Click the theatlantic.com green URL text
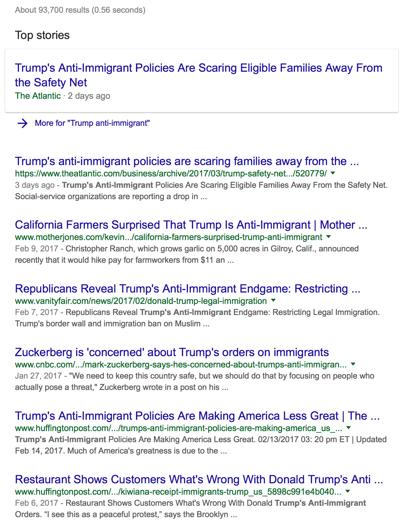405x532 pixels. pyautogui.click(x=171, y=173)
